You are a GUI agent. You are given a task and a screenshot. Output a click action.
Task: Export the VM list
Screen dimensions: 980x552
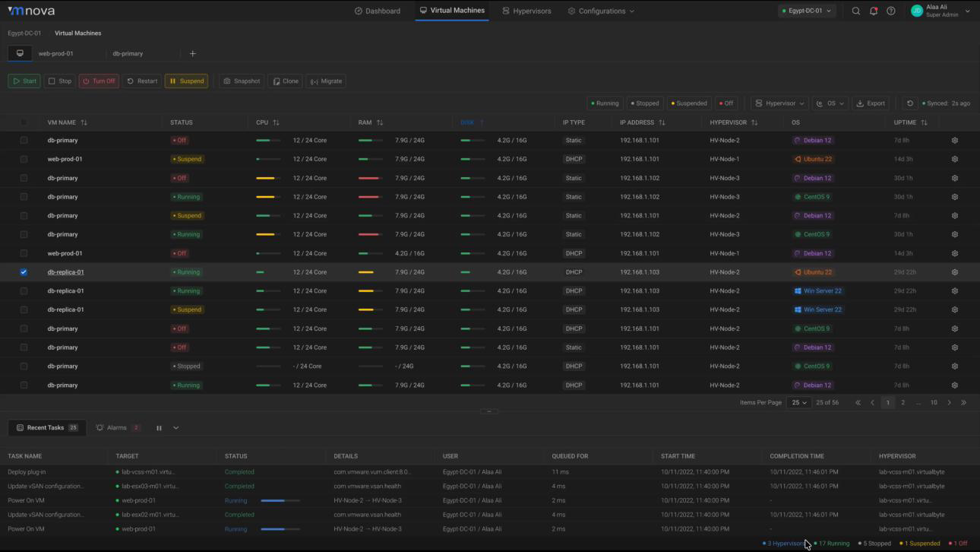coord(871,103)
